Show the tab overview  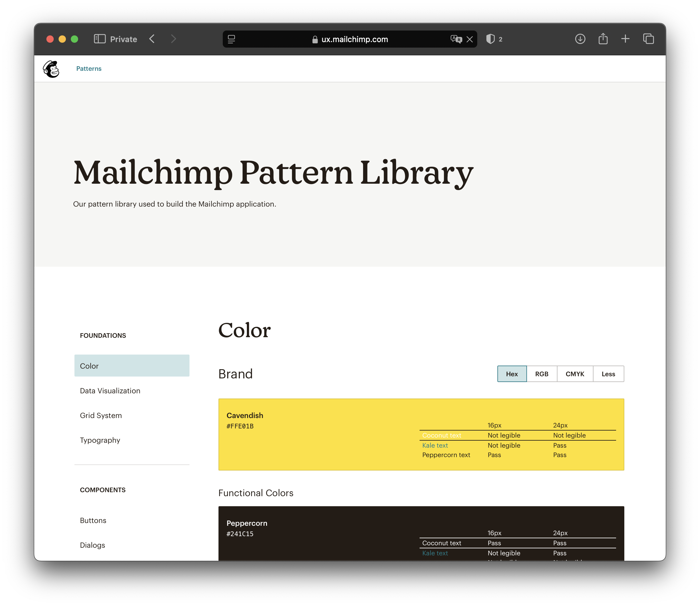pyautogui.click(x=648, y=39)
